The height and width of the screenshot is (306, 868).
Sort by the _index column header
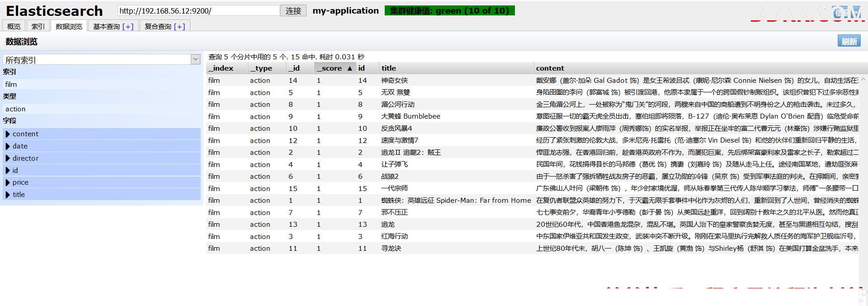227,68
